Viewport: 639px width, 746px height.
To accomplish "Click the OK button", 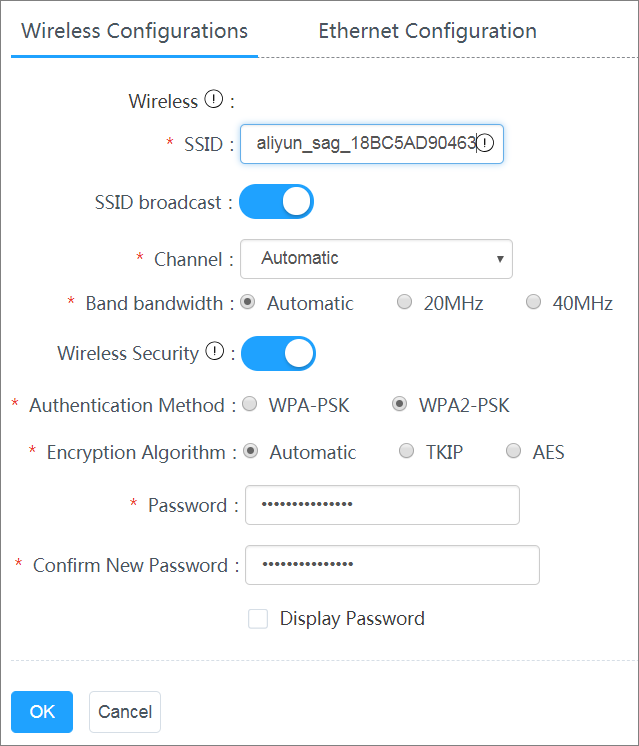I will tap(42, 712).
